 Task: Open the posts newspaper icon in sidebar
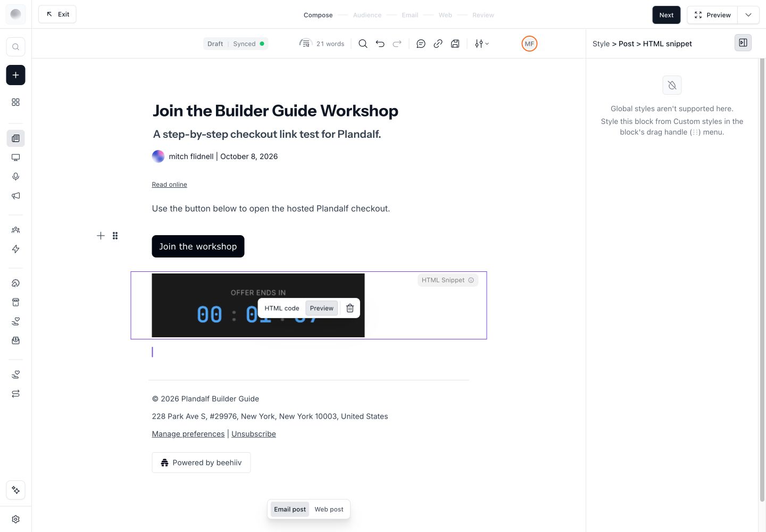tap(15, 138)
